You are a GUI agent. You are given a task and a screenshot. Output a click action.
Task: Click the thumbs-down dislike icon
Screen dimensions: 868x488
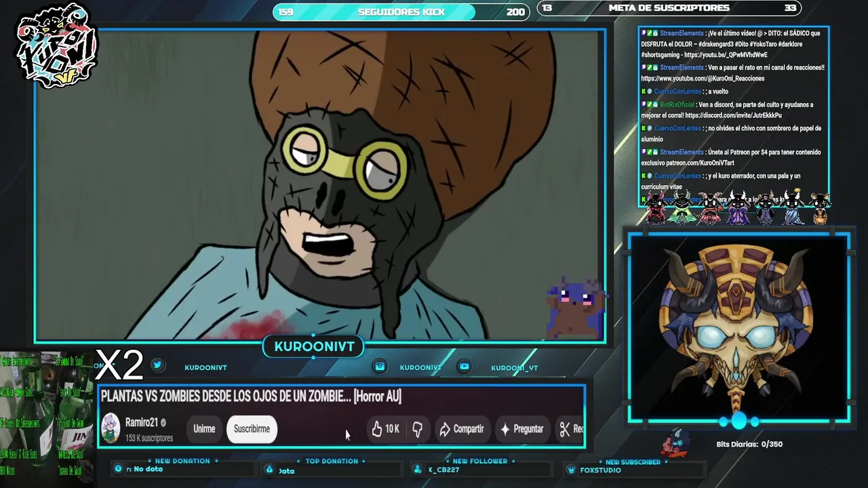click(x=417, y=429)
